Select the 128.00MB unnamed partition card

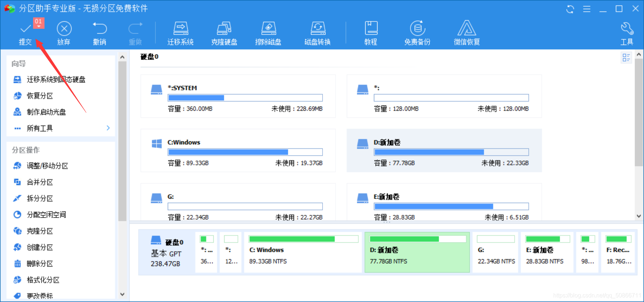coord(444,96)
